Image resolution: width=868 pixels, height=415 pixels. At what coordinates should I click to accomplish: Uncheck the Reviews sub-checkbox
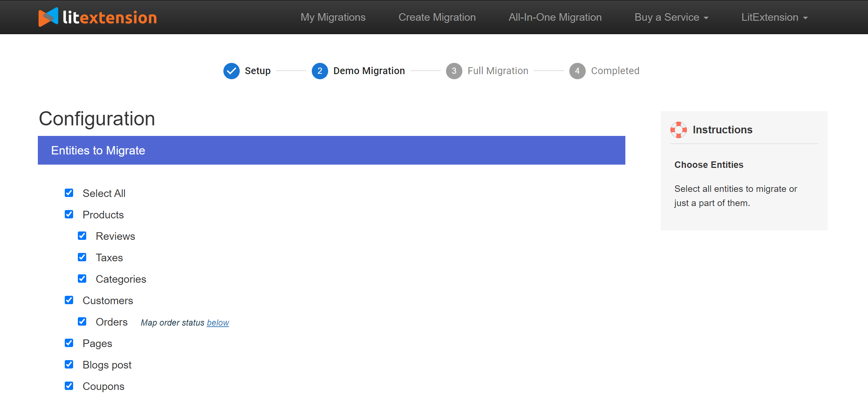pos(82,236)
